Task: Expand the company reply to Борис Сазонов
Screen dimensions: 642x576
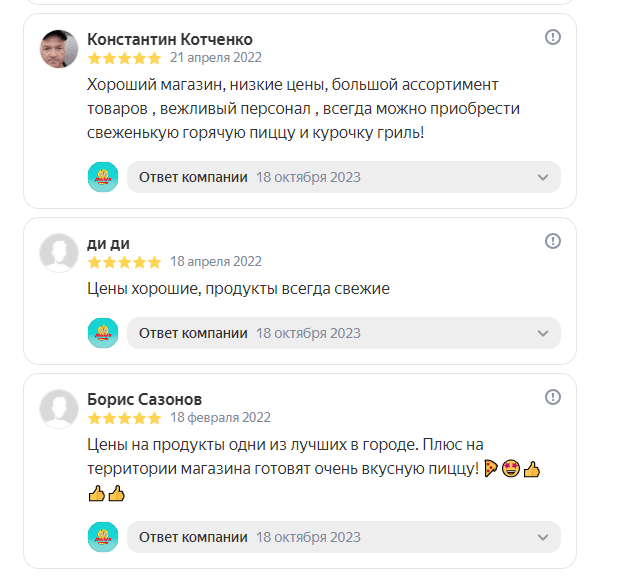Action: point(543,537)
